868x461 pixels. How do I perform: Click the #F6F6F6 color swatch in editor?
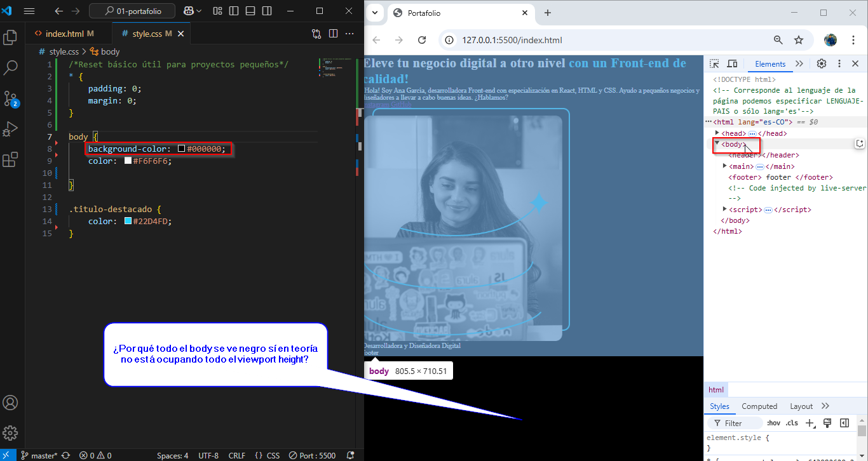[x=128, y=161]
